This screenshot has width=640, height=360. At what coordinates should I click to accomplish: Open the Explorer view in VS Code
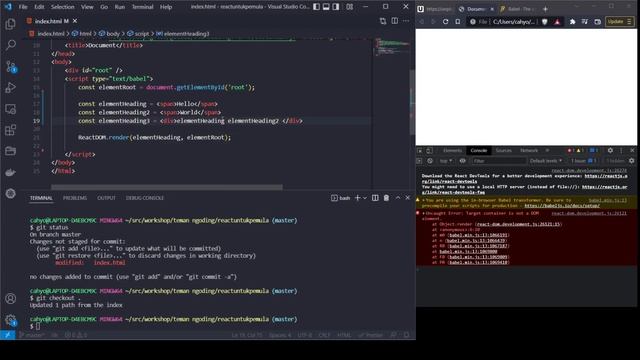11,24
